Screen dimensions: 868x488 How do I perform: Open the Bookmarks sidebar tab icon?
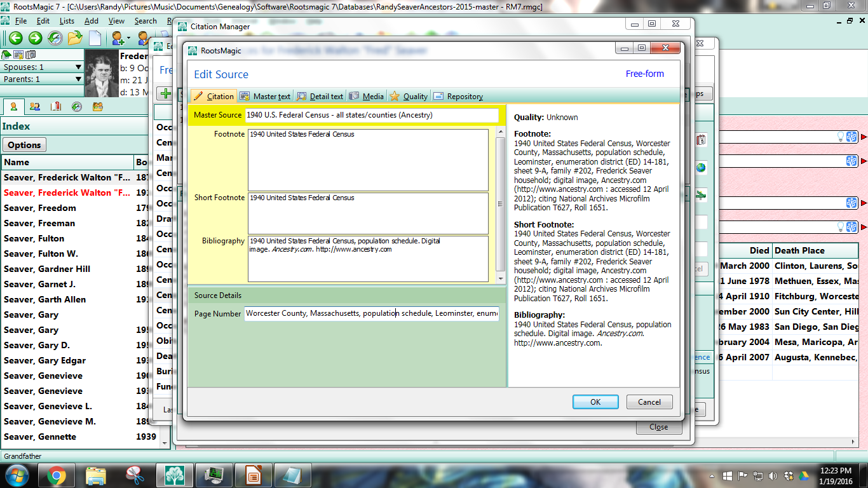(x=56, y=107)
